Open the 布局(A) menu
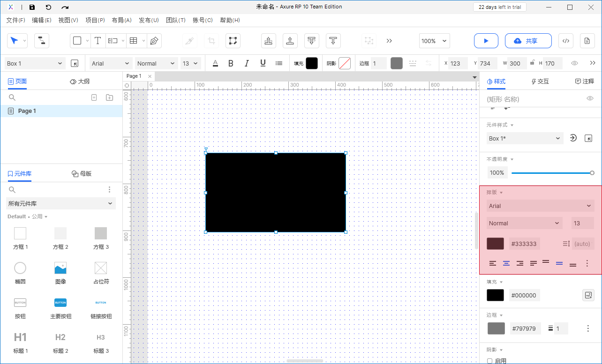Image resolution: width=602 pixels, height=364 pixels. pos(121,20)
